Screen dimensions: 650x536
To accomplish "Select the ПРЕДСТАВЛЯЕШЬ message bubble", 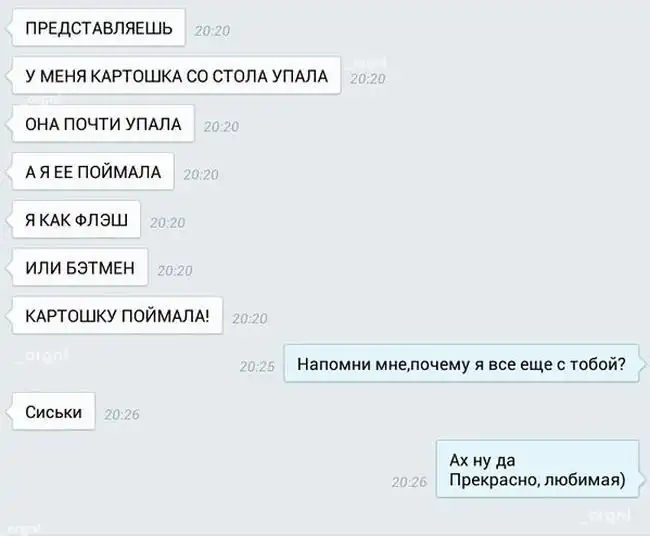I will tap(98, 28).
